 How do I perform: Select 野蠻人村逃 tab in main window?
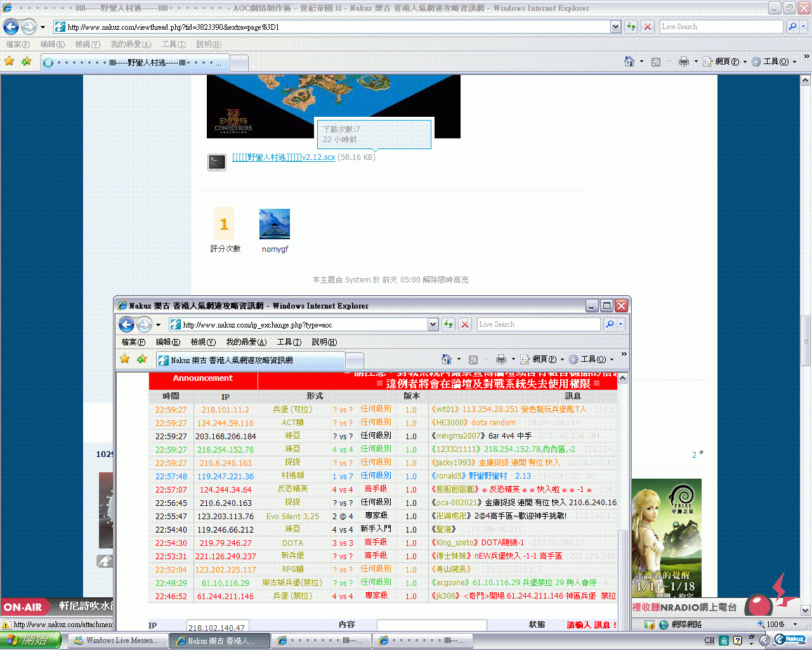134,63
